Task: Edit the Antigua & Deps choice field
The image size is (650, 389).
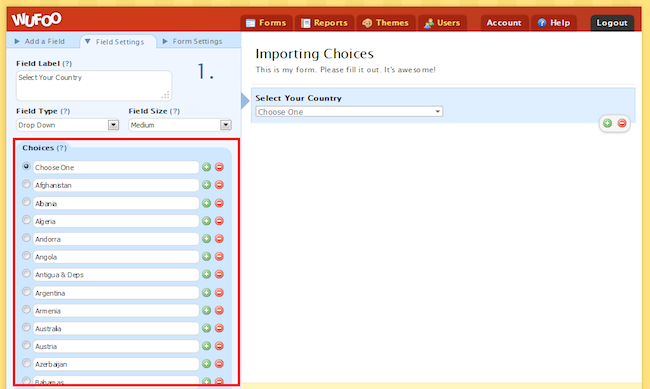Action: [x=116, y=275]
